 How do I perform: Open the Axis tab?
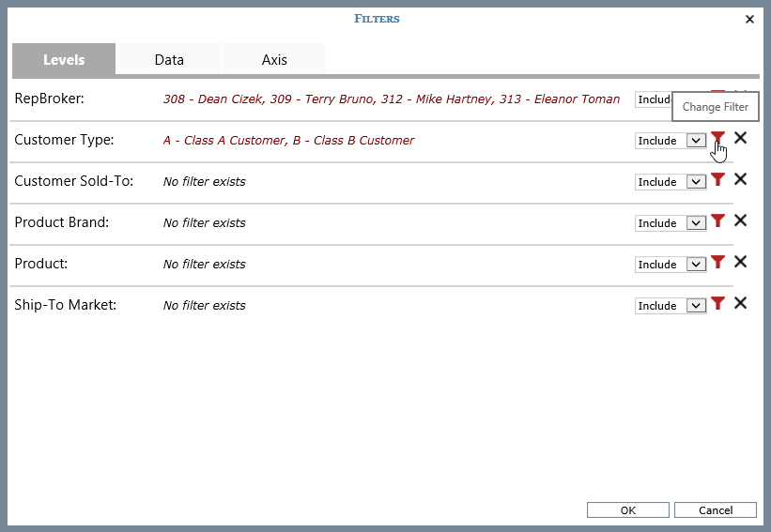point(274,59)
